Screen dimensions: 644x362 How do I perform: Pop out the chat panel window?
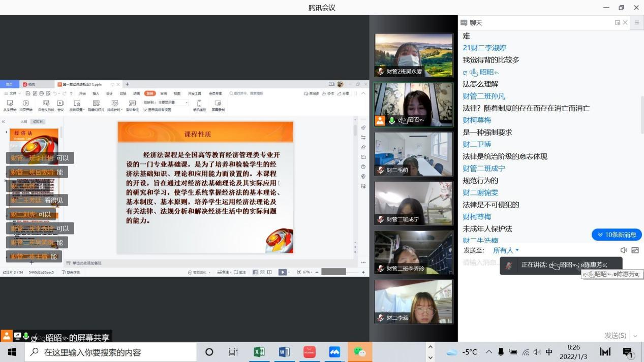(x=617, y=22)
